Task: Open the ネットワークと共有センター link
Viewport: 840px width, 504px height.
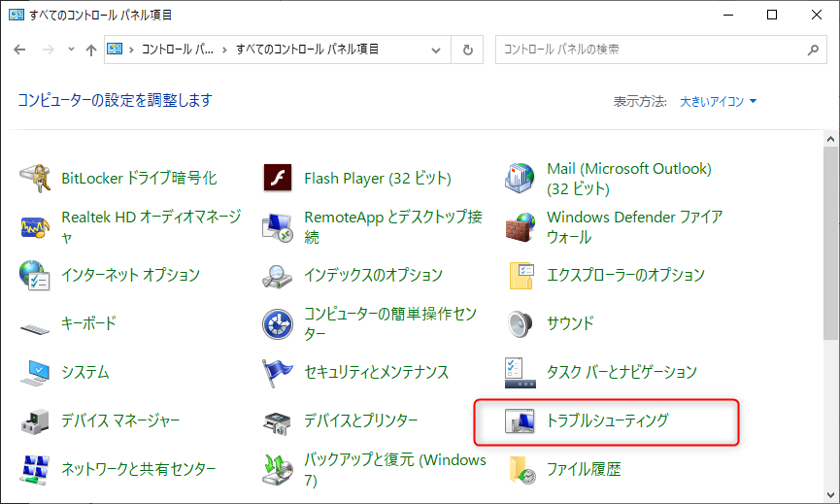Action: (x=138, y=470)
